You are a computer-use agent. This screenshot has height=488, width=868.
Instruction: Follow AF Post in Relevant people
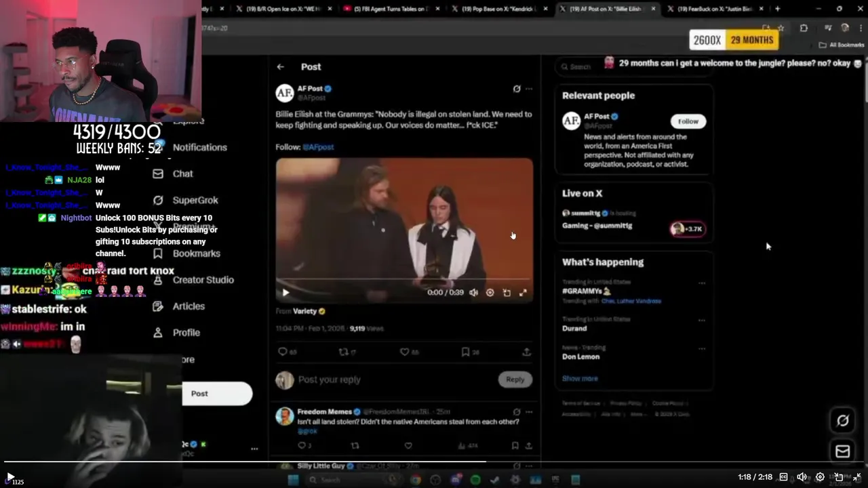click(x=688, y=121)
